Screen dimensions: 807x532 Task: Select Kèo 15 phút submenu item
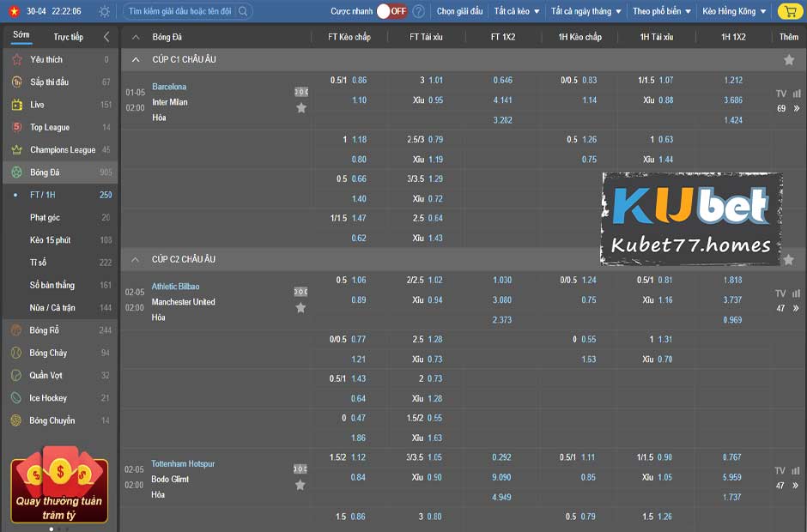click(60, 240)
